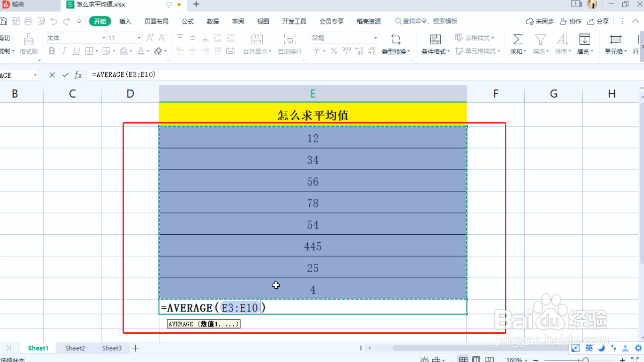Click the formula bar text field

365,75
